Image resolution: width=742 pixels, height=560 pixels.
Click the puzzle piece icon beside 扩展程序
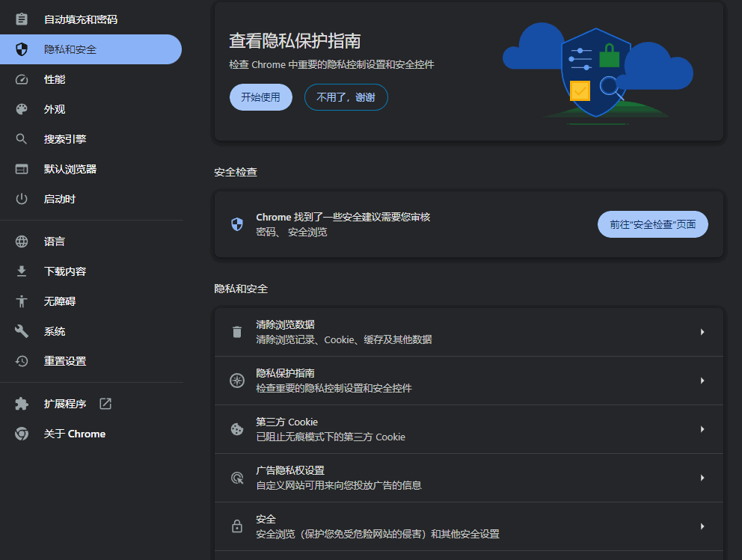[x=22, y=404]
